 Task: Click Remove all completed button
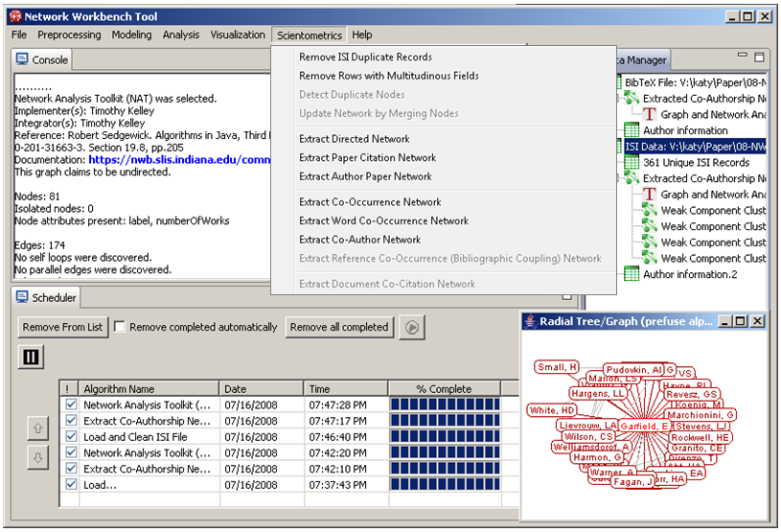coord(339,327)
